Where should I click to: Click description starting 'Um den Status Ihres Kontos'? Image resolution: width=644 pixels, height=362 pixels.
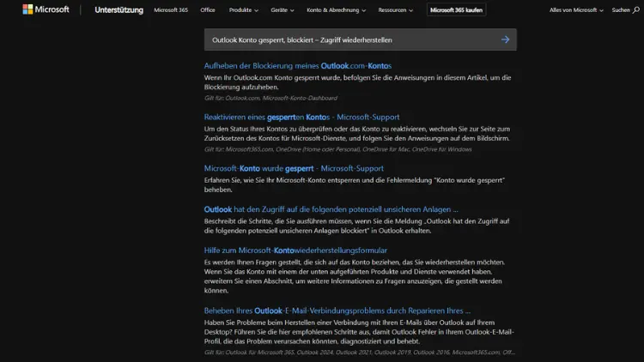[x=357, y=133]
